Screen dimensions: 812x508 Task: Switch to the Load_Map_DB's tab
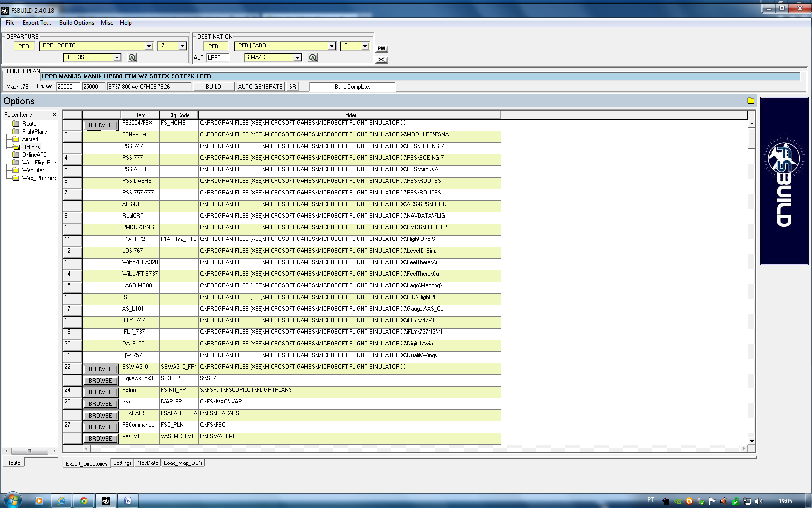tap(183, 463)
